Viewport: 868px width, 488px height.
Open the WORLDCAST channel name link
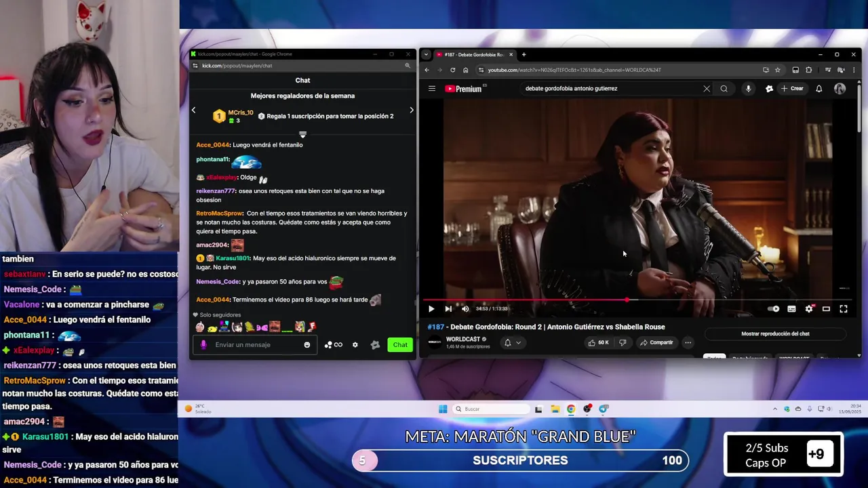pyautogui.click(x=463, y=340)
